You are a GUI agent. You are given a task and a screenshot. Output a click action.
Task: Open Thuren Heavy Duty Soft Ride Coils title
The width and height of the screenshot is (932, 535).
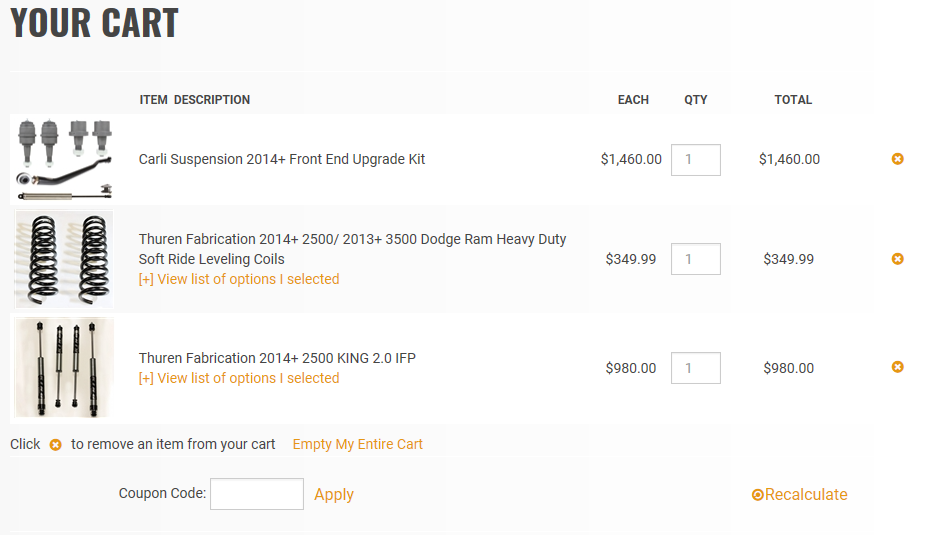[x=352, y=249]
